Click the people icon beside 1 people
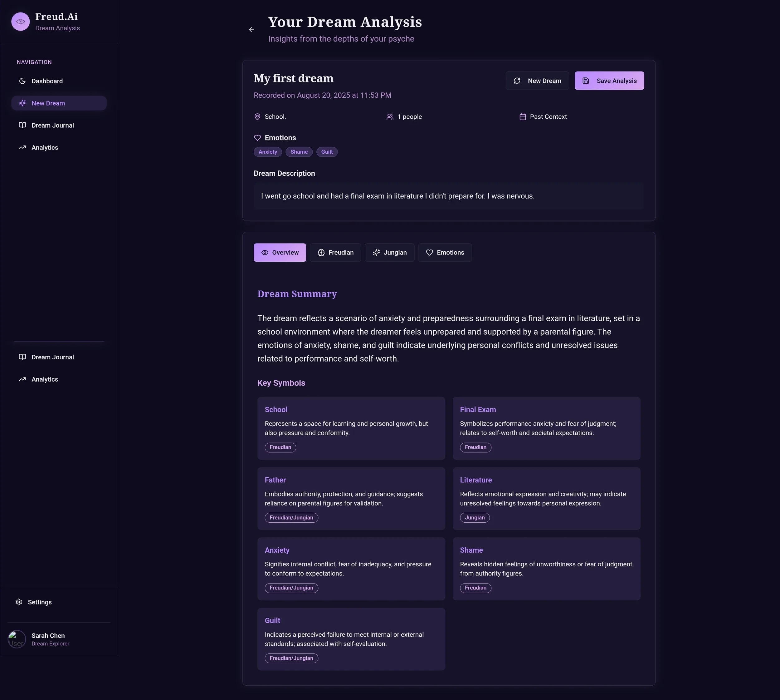The width and height of the screenshot is (780, 700). click(x=390, y=116)
